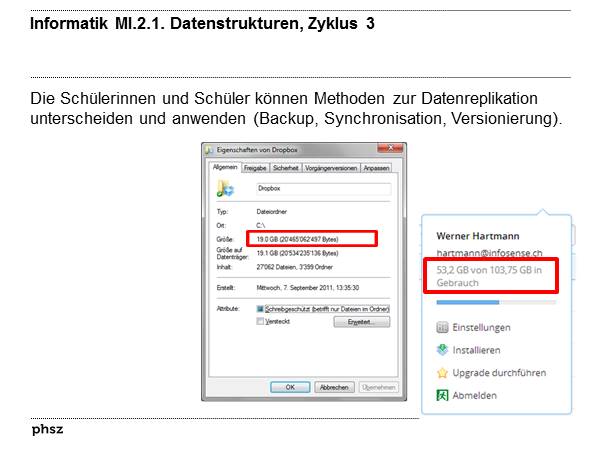Image resolution: width=600 pixels, height=450 pixels.
Task: Click the Ort value C:\
Action: click(260, 225)
